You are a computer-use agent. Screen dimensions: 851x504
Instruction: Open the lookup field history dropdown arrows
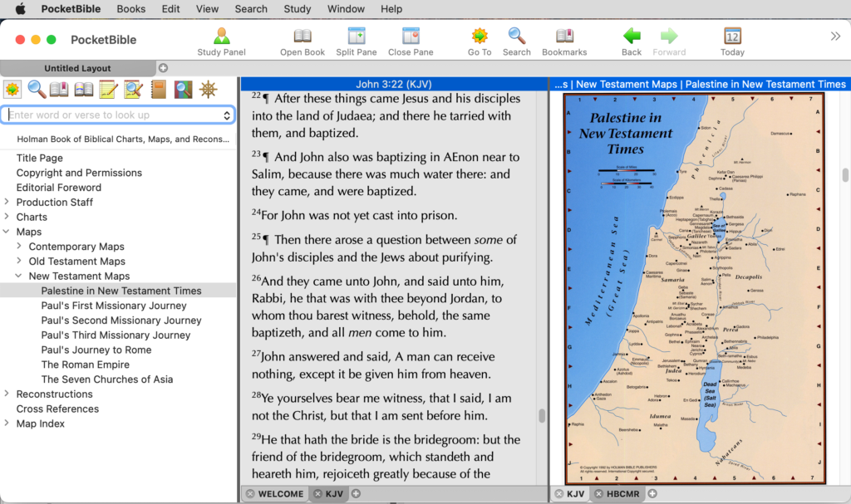pos(227,115)
